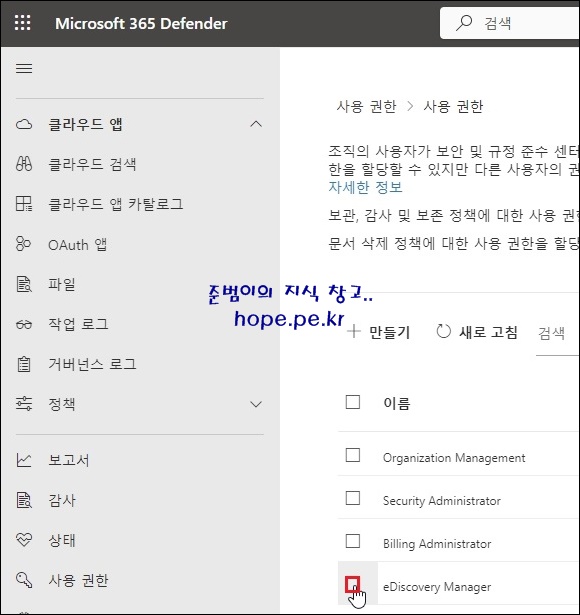
Task: Click the OAuth 앱 icon
Action: [x=23, y=244]
